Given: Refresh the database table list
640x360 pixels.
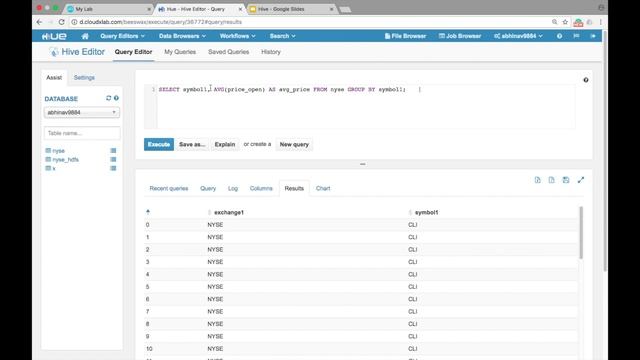Looking at the screenshot, I should point(109,98).
